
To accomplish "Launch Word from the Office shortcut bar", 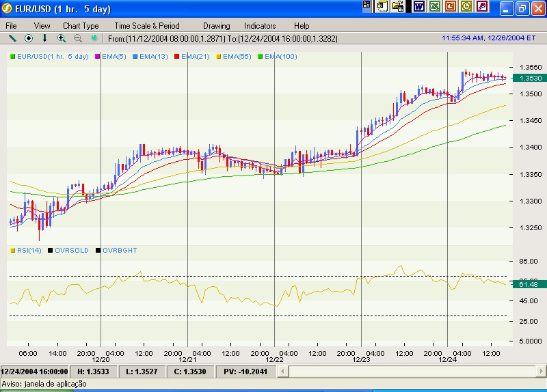I will click(x=418, y=7).
